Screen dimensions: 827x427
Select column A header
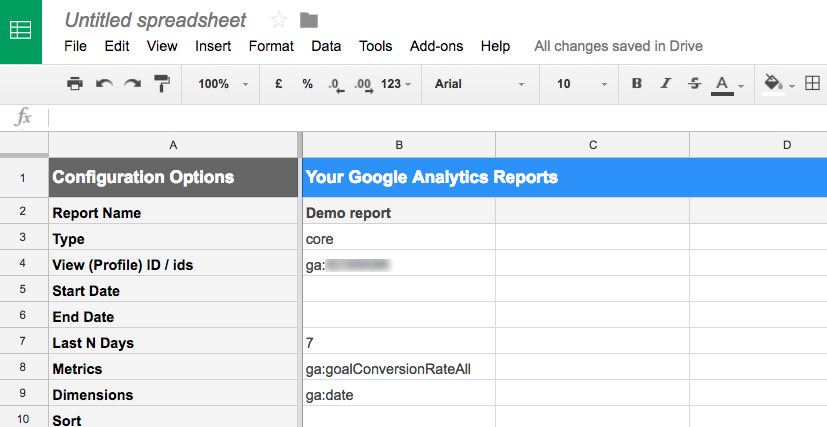click(173, 145)
